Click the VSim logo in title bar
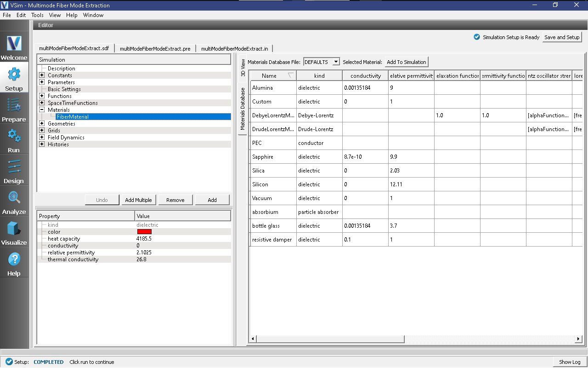Screen dimensions: 588x368 tap(5, 5)
